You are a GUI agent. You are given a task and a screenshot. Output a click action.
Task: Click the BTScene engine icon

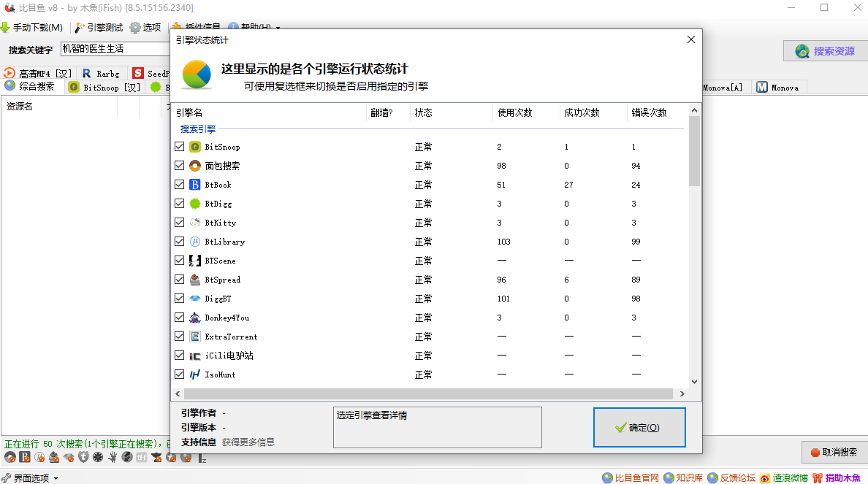click(x=195, y=261)
